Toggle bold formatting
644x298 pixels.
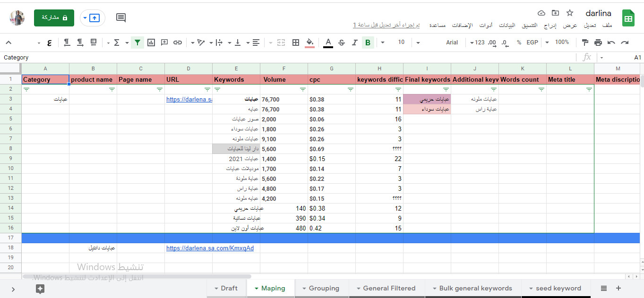point(368,42)
